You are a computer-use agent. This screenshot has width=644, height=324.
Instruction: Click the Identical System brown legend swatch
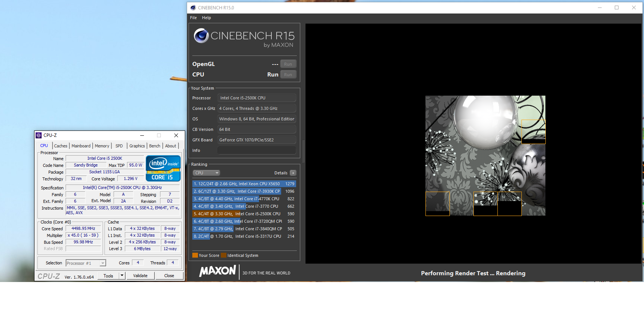(223, 255)
